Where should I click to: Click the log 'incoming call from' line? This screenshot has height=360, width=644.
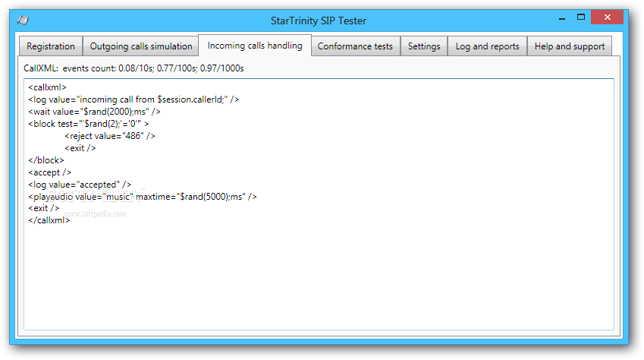click(x=134, y=99)
